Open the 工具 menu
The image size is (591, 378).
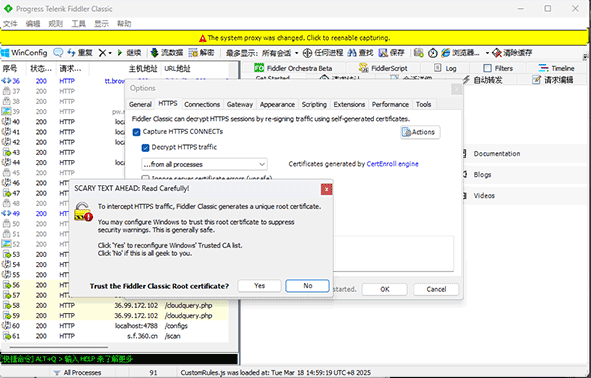[x=78, y=24]
